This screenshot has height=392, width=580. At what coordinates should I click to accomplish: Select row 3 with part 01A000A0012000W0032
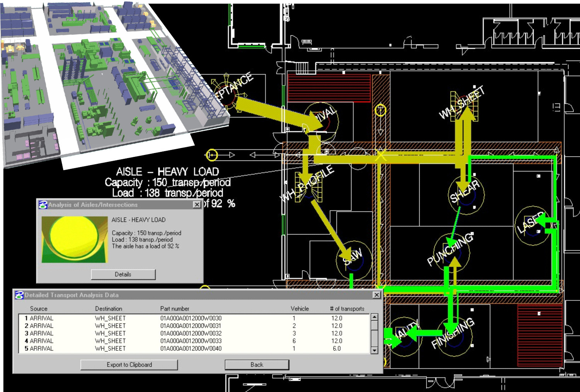(191, 333)
